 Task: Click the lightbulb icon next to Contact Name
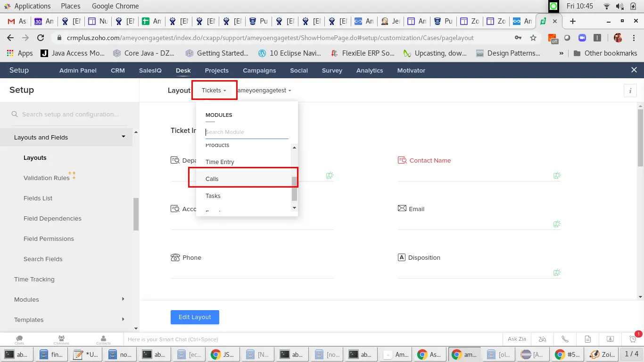[x=557, y=175]
